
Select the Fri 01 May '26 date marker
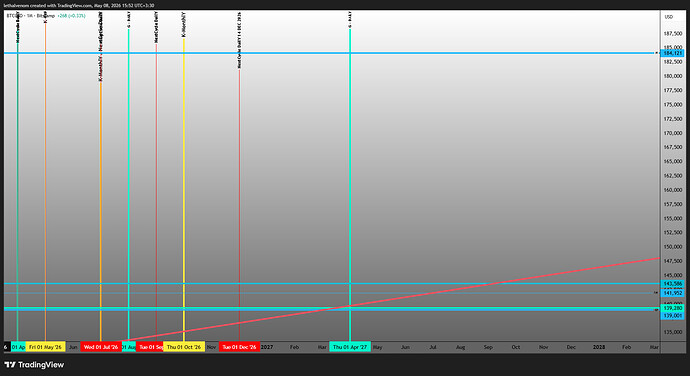coord(45,347)
